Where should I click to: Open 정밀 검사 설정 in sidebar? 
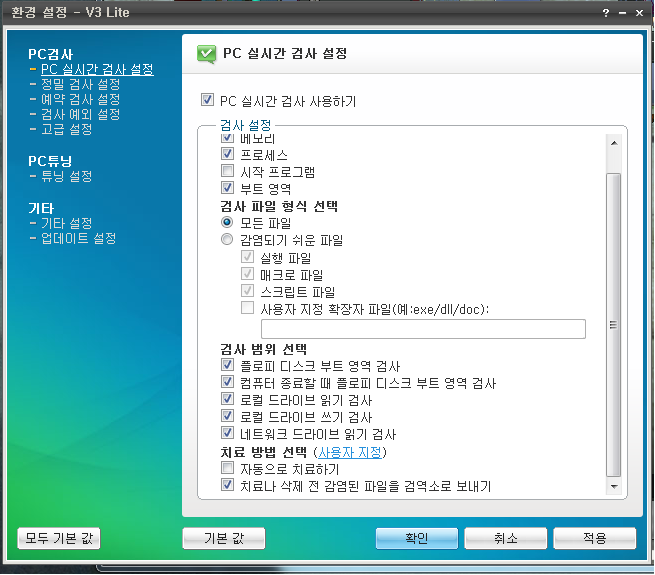(x=80, y=84)
